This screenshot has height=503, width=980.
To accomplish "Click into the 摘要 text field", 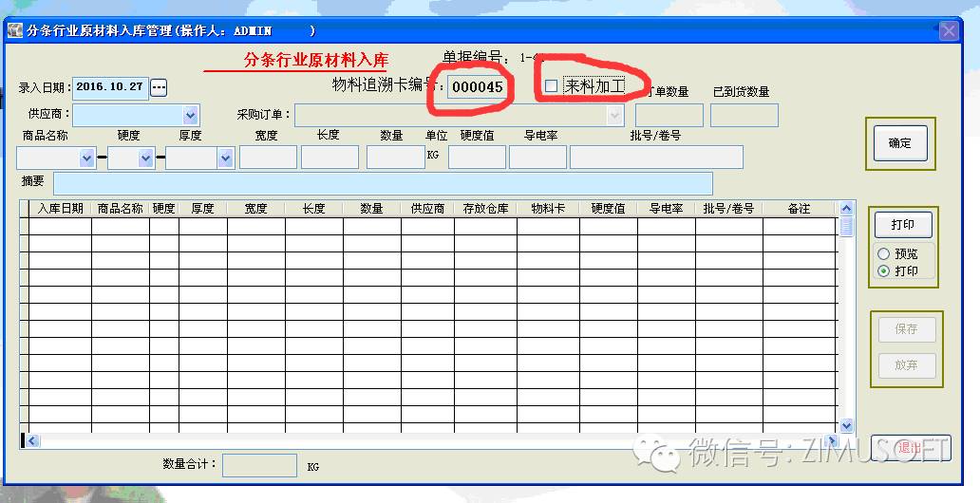I will click(x=382, y=183).
